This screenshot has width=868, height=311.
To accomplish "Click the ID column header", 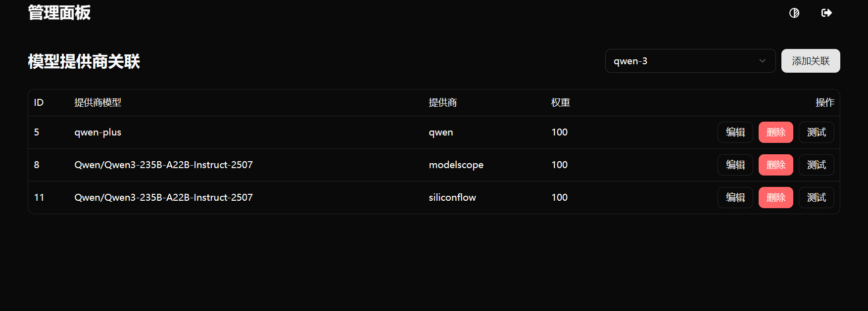I will point(39,103).
